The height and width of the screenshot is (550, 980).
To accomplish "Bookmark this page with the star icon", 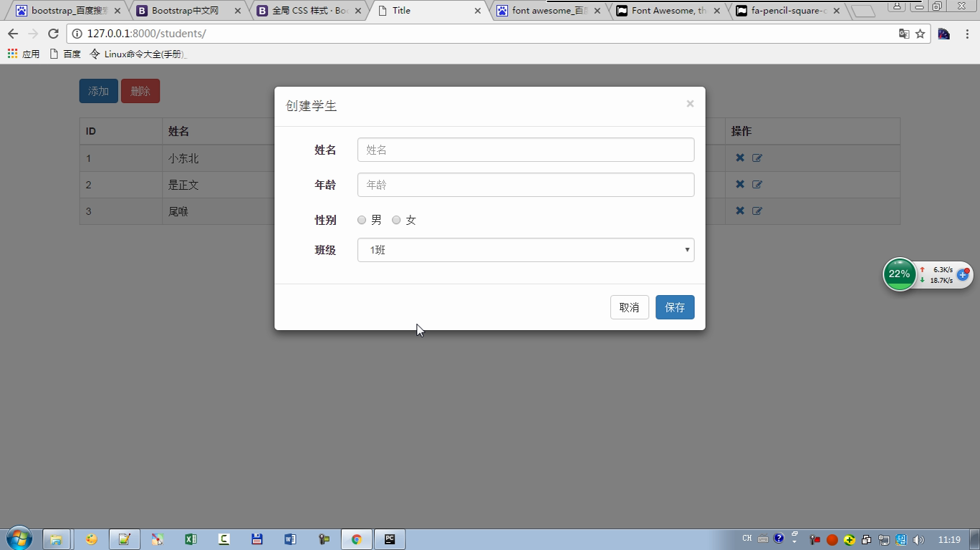I will coord(921,34).
